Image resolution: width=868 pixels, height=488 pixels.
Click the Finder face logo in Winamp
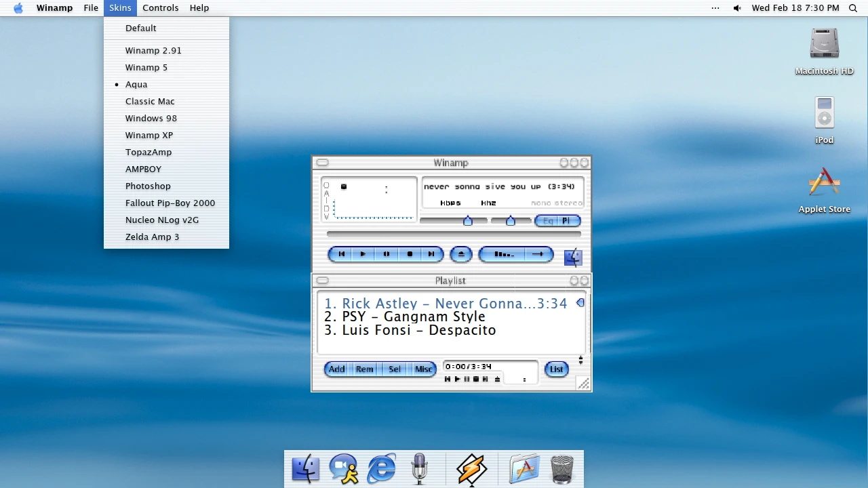pyautogui.click(x=573, y=258)
